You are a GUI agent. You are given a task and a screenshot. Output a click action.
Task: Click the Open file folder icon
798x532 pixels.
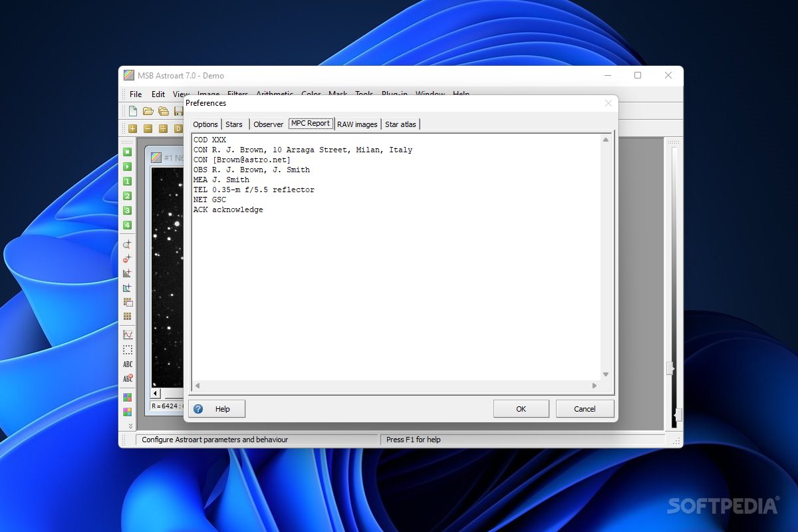pyautogui.click(x=148, y=111)
